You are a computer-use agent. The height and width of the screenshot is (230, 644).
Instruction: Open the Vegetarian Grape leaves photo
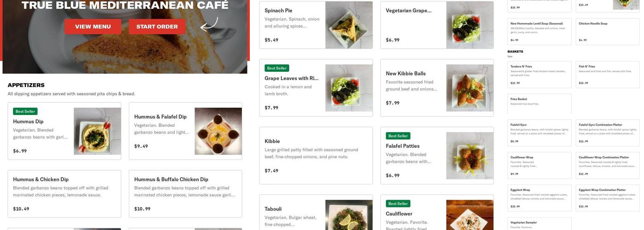(470, 25)
